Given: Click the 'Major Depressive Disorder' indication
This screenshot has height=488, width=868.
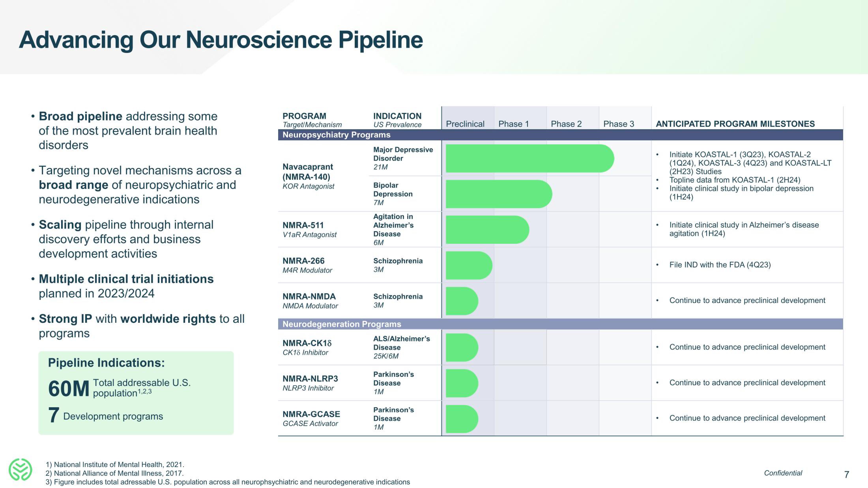Looking at the screenshot, I should coord(403,154).
